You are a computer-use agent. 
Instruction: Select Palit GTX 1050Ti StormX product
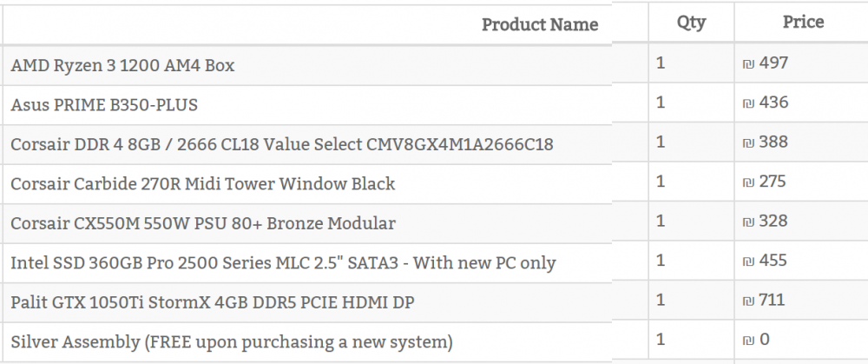click(213, 302)
